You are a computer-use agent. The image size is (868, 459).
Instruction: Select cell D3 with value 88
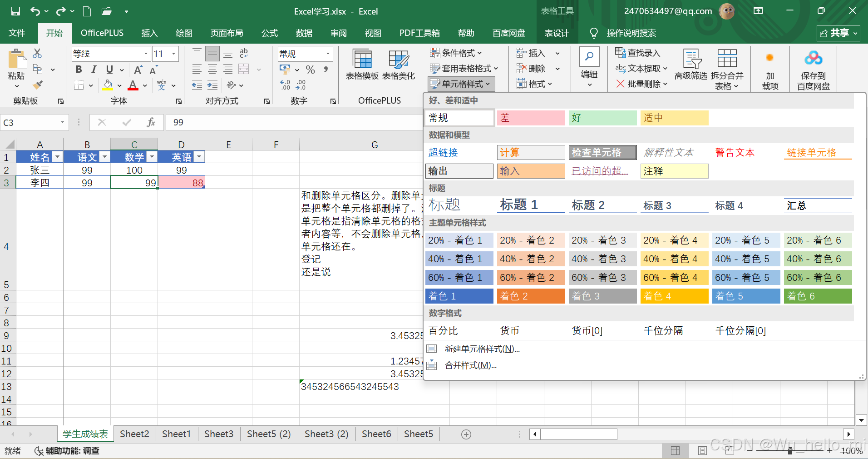[x=182, y=183]
